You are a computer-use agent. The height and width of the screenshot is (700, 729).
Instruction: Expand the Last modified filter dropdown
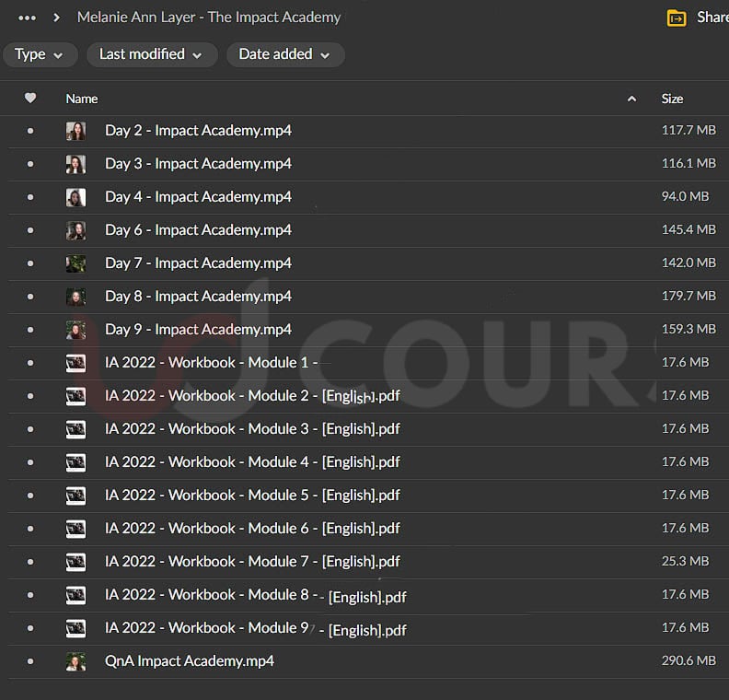click(151, 54)
